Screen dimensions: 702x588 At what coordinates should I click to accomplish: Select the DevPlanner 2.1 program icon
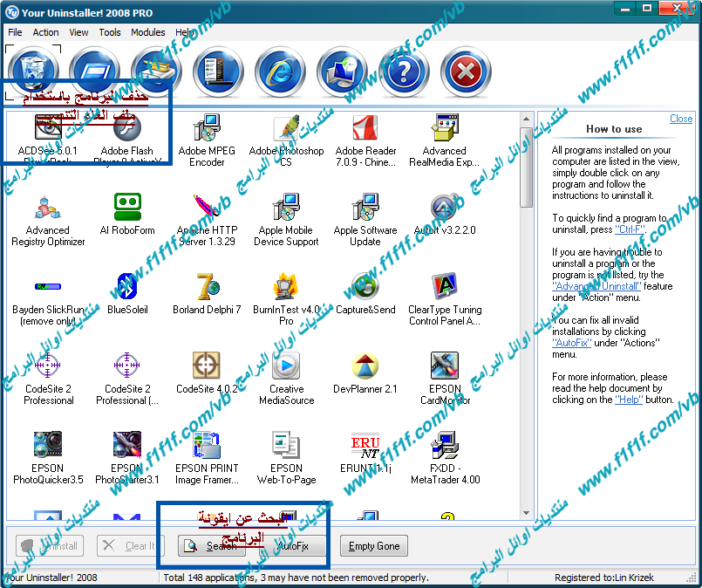[365, 366]
